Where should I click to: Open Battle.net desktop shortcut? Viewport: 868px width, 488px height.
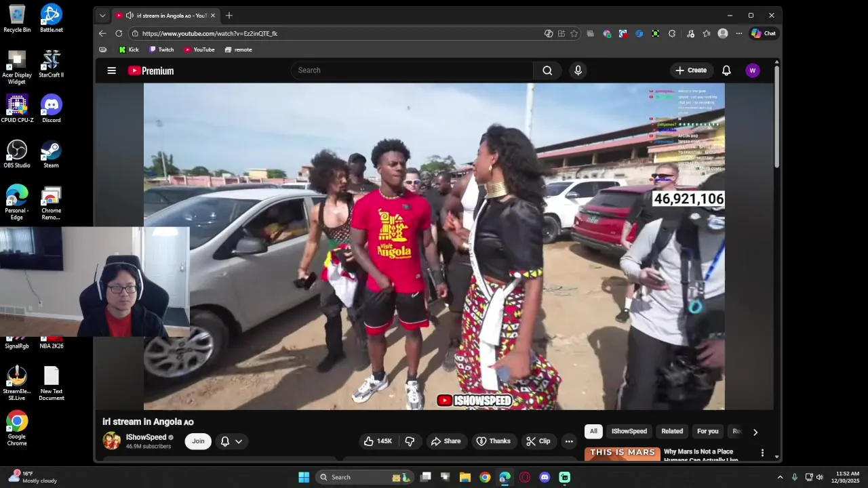click(52, 18)
